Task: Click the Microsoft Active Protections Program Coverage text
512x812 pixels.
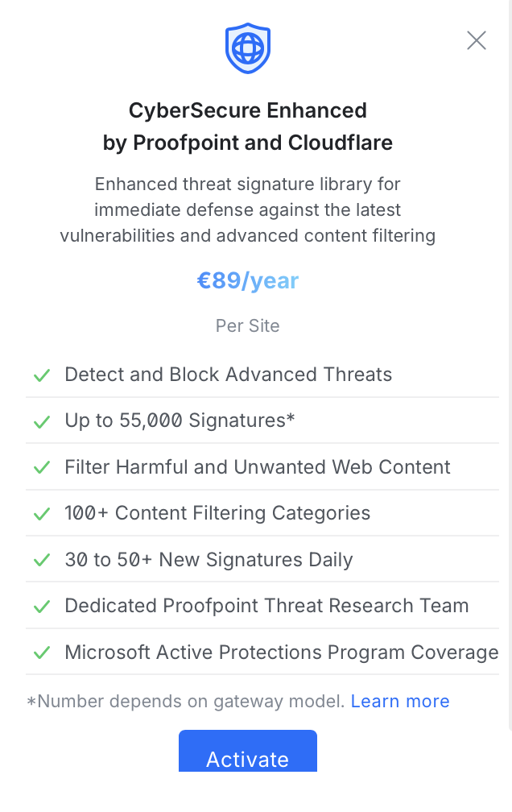Action: point(282,652)
